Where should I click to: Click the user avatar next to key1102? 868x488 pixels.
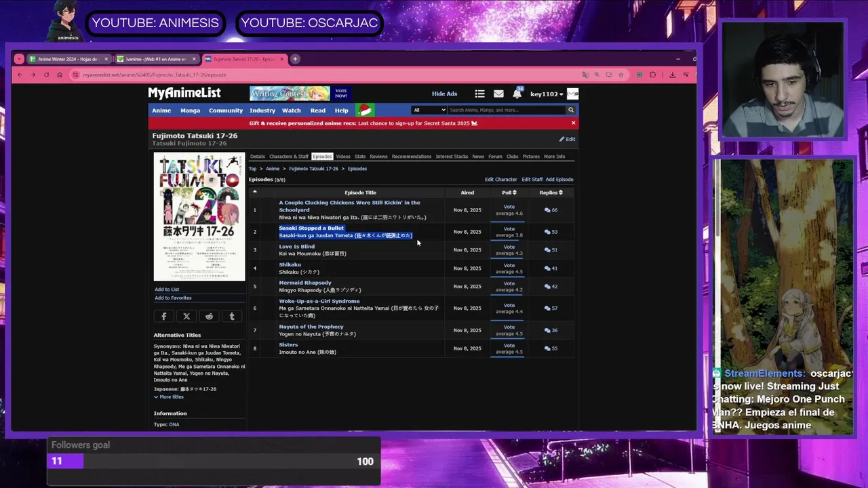(x=572, y=94)
